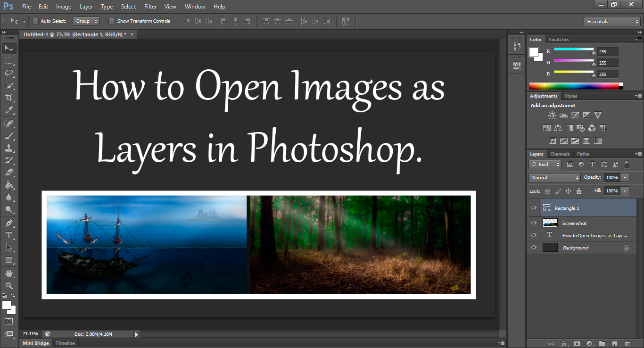The width and height of the screenshot is (644, 348).
Task: Open the Layer menu
Action: [x=86, y=7]
